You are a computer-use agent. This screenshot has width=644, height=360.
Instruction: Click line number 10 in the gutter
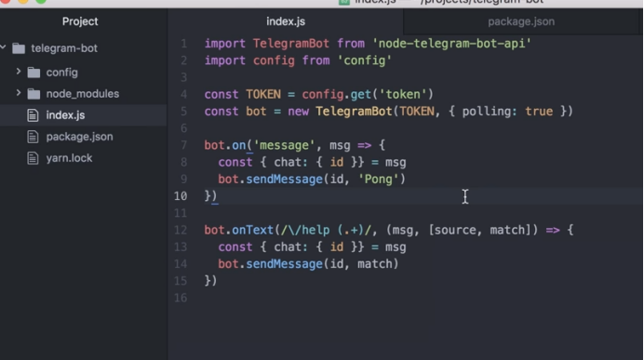181,196
